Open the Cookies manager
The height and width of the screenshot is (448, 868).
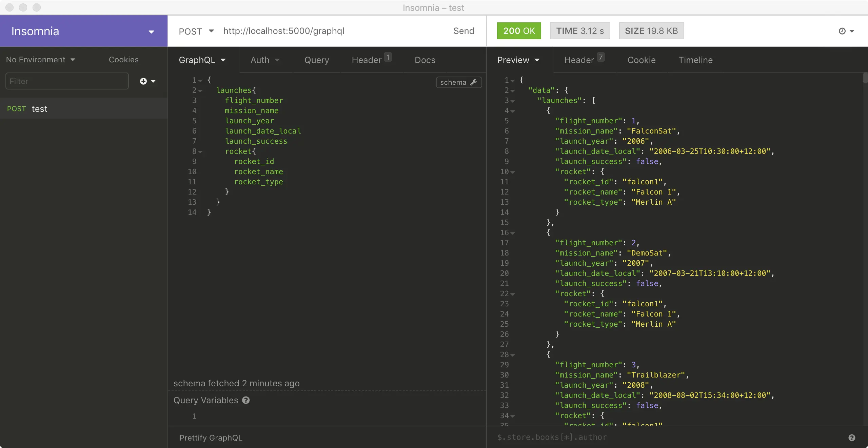click(123, 60)
